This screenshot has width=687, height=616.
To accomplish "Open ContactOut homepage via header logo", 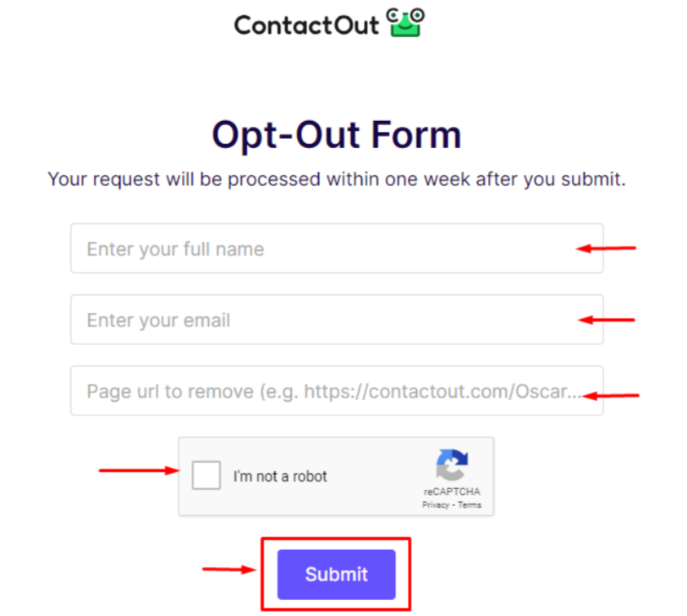I will [330, 24].
